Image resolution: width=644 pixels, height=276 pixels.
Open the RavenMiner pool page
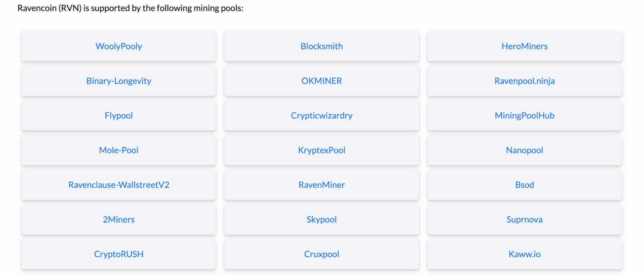322,185
